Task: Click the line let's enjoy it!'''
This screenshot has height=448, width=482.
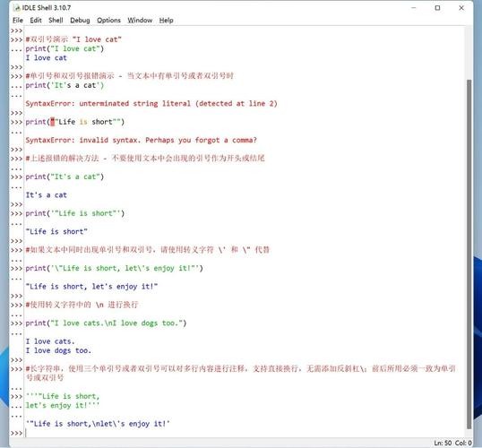Action: (x=63, y=406)
